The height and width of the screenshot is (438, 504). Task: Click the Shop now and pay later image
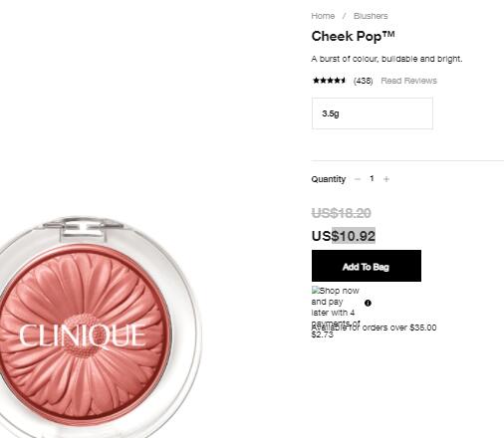click(336, 313)
